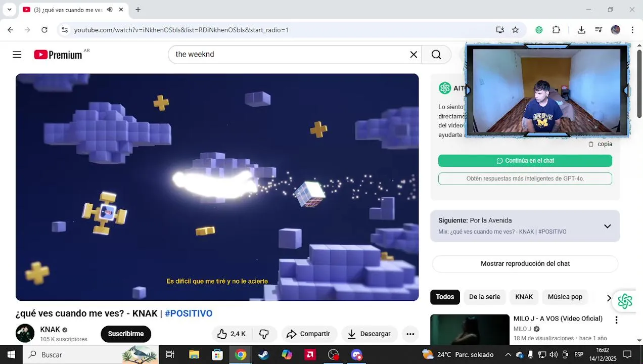
Task: Like the video with thumbs up
Action: 232,334
